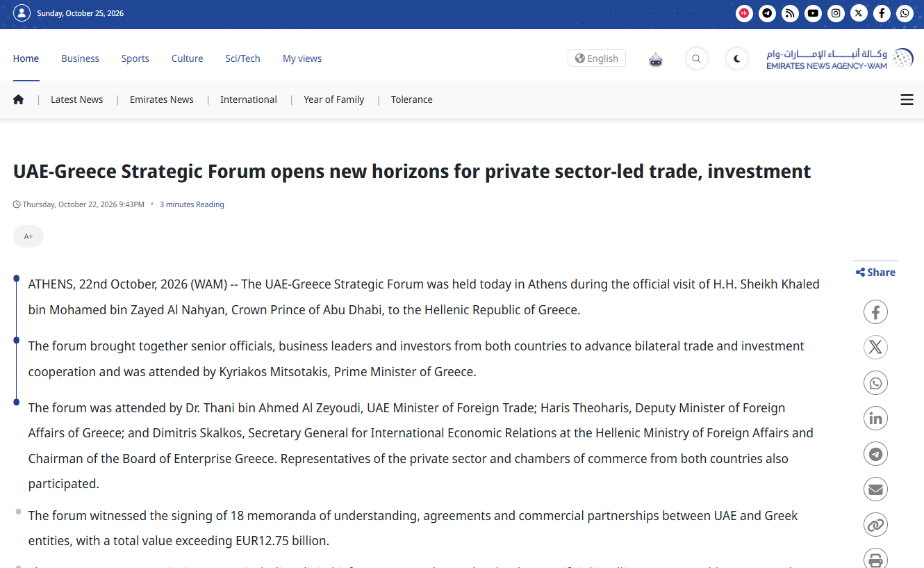Copy article link with chain icon
The width and height of the screenshot is (924, 568).
click(875, 525)
